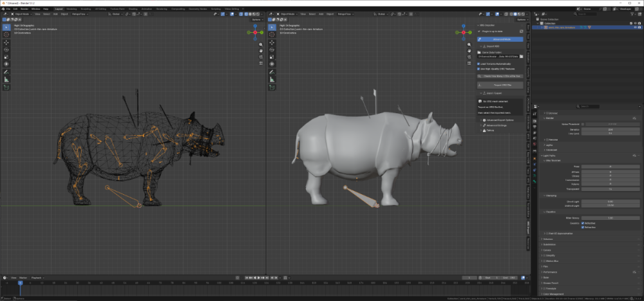Adjust Transparent max bounces field
The image size is (644, 301).
click(x=610, y=189)
